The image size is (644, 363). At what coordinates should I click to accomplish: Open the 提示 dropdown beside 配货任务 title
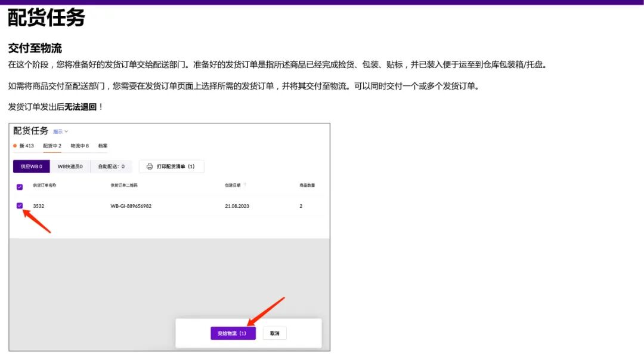coord(57,131)
